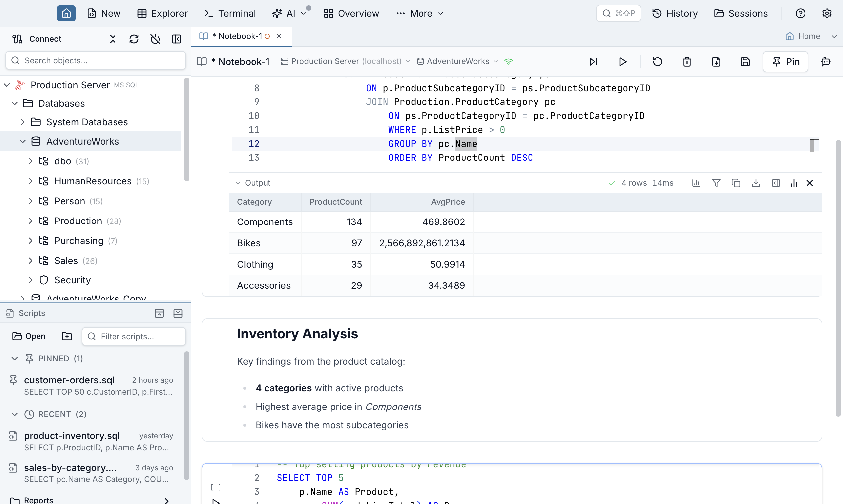The height and width of the screenshot is (504, 843).
Task: Add a new scripts folder
Action: (x=67, y=336)
